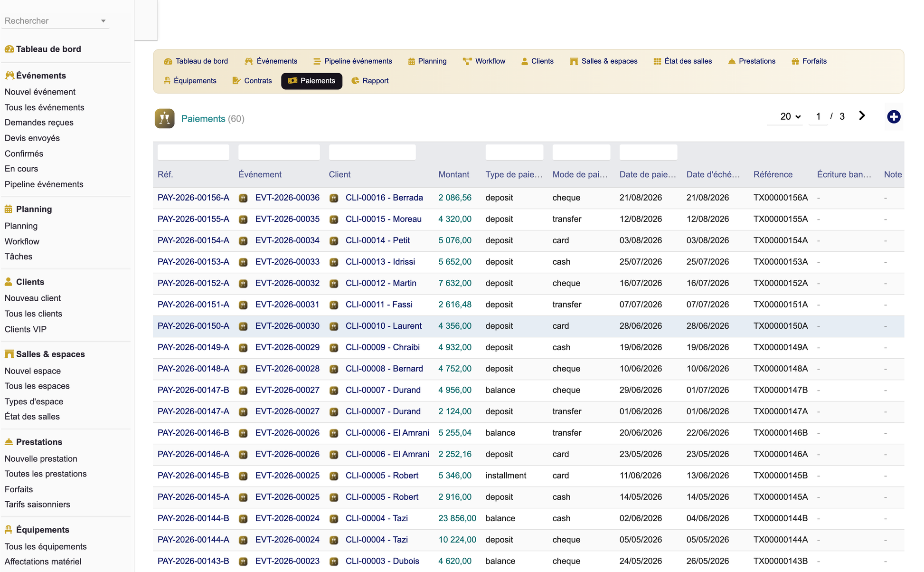This screenshot has width=924, height=572.
Task: Click the Mode de paiement filter field
Action: click(581, 152)
